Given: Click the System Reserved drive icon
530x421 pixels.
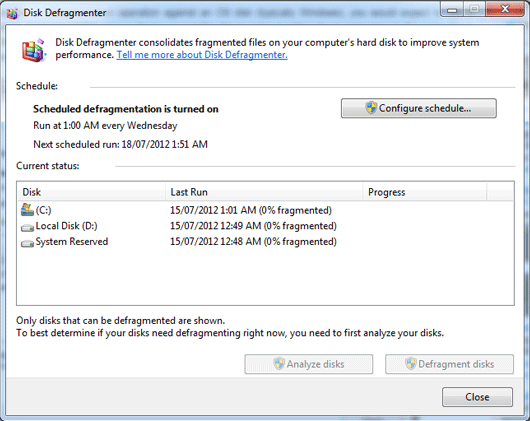Looking at the screenshot, I should (x=27, y=244).
